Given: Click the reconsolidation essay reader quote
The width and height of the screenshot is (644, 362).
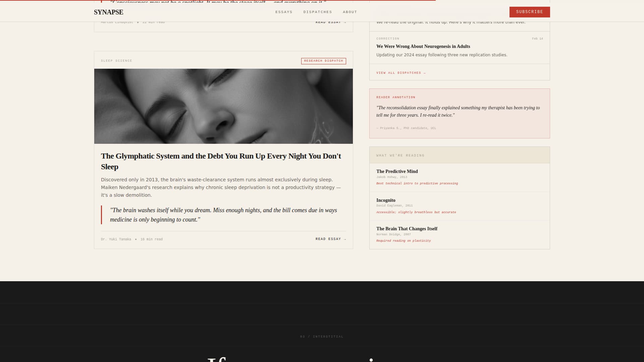Looking at the screenshot, I should pos(458,112).
